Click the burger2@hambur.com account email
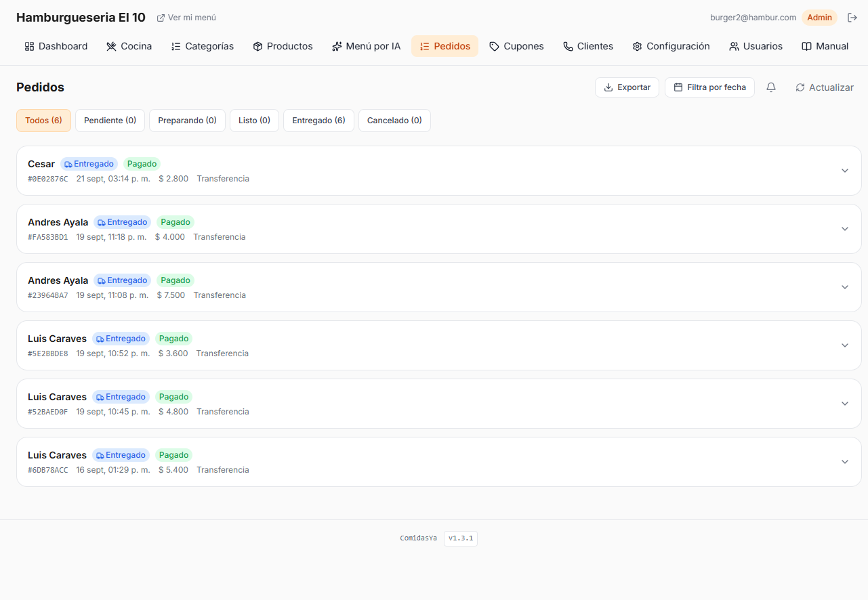Viewport: 868px width, 600px height. tap(753, 18)
